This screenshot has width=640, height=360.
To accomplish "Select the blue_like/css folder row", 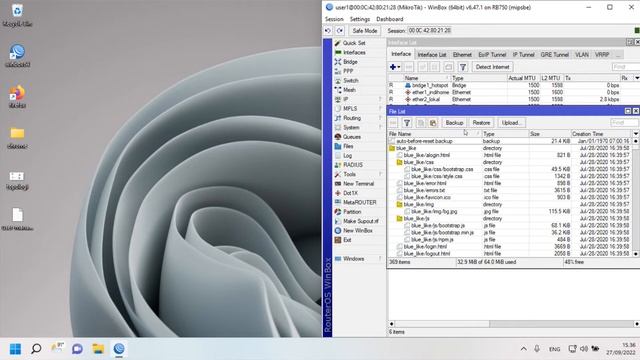I will pos(510,162).
